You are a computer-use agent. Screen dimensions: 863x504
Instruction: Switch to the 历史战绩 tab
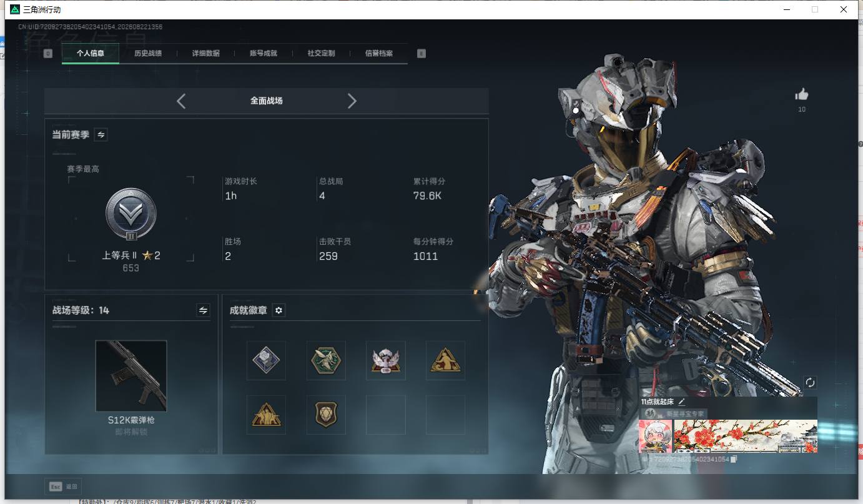[148, 54]
